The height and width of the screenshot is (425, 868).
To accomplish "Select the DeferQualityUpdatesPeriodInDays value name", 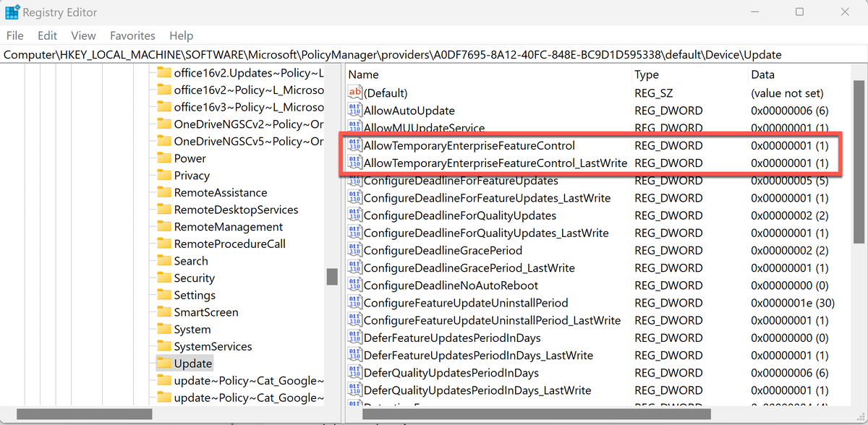I will pyautogui.click(x=451, y=373).
